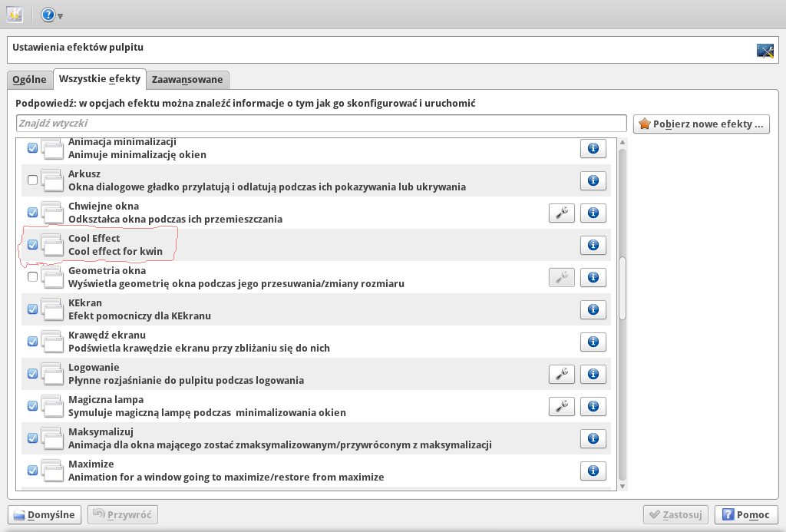The image size is (786, 532).
Task: Enable the Arkusz effect checkbox
Action: pyautogui.click(x=32, y=180)
